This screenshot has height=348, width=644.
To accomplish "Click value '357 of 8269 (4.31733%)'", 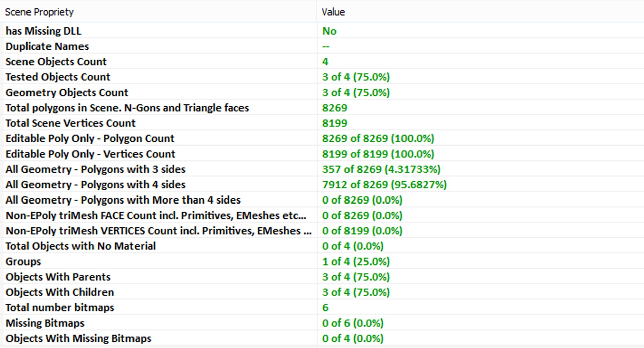I will pyautogui.click(x=381, y=169).
